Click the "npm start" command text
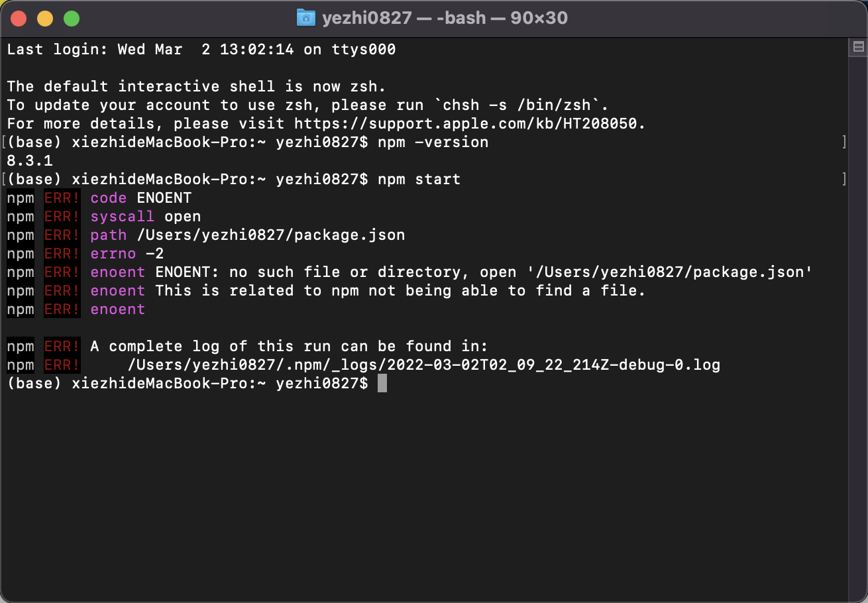This screenshot has width=868, height=603. point(419,179)
